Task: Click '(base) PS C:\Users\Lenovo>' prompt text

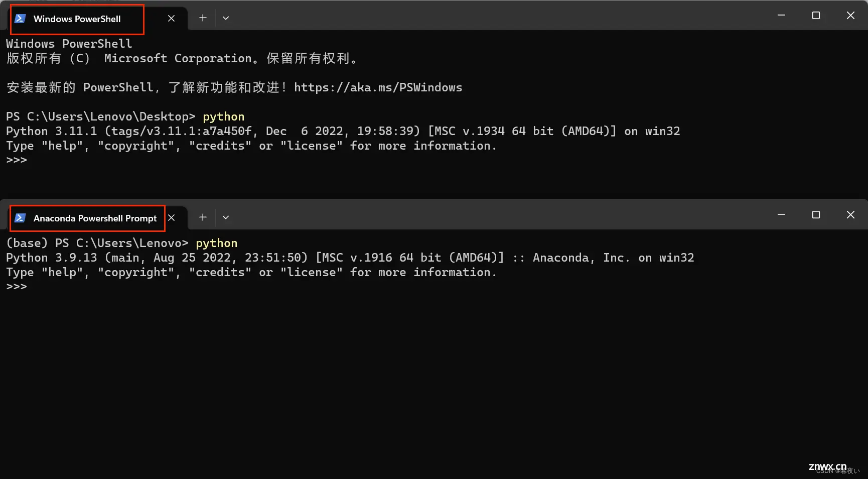Action: (x=97, y=243)
